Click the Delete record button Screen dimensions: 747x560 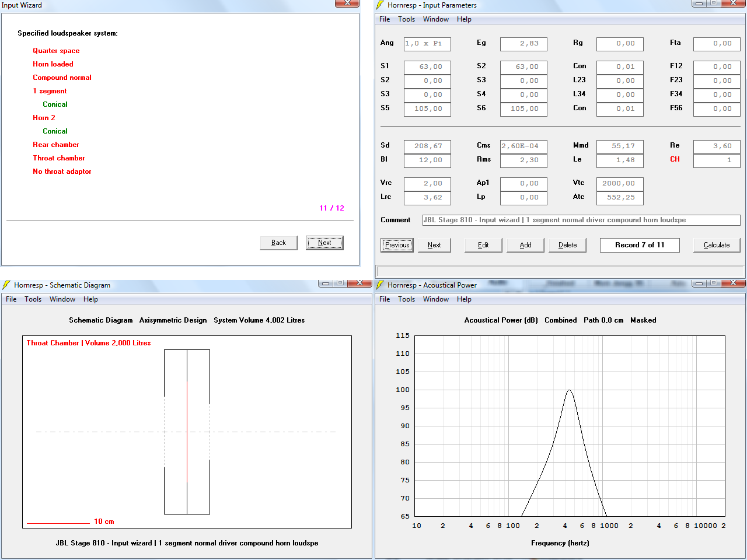click(x=567, y=245)
